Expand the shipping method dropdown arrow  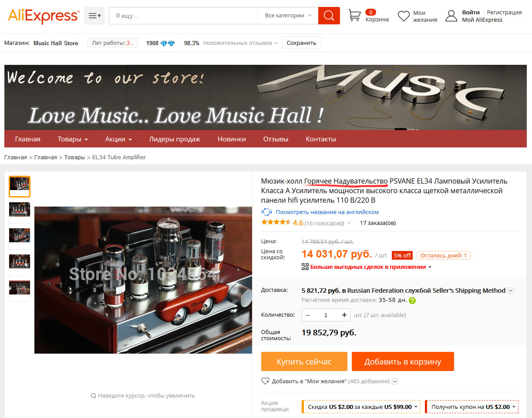(511, 291)
